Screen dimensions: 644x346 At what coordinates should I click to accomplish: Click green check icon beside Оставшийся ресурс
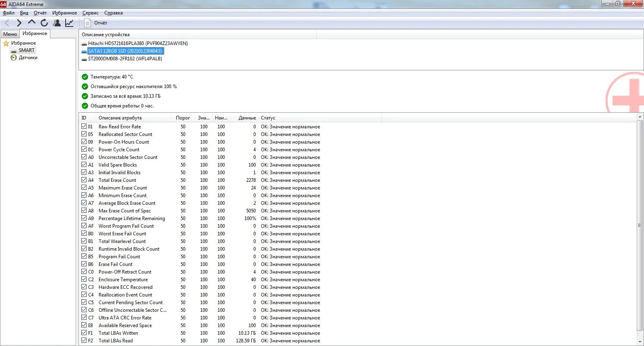[85, 86]
